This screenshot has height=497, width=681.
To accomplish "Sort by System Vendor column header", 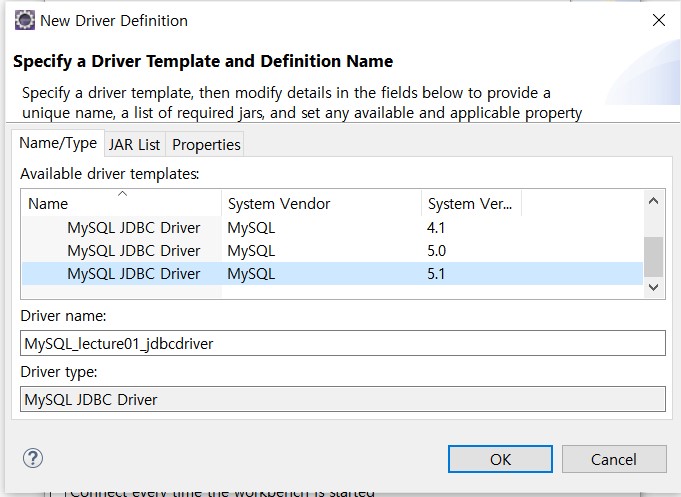I will 321,204.
